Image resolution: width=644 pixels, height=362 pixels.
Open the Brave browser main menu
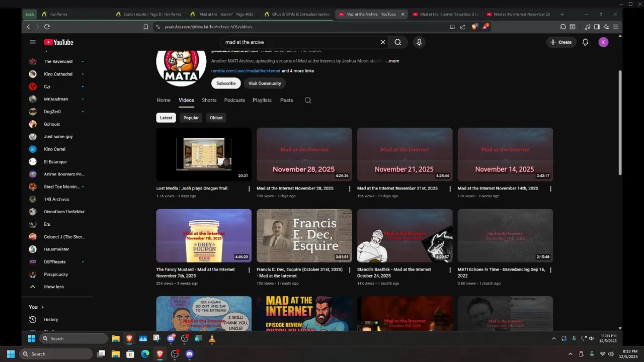coord(616,27)
